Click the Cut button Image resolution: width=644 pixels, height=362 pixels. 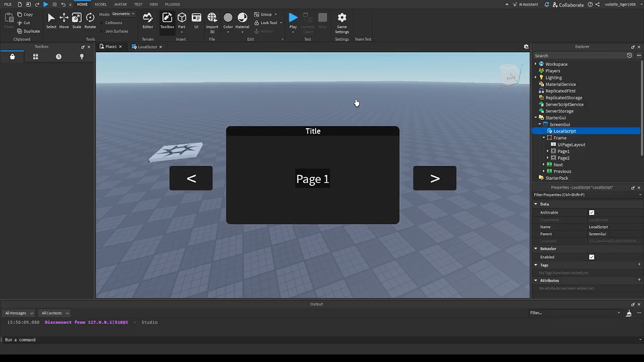coord(24,23)
